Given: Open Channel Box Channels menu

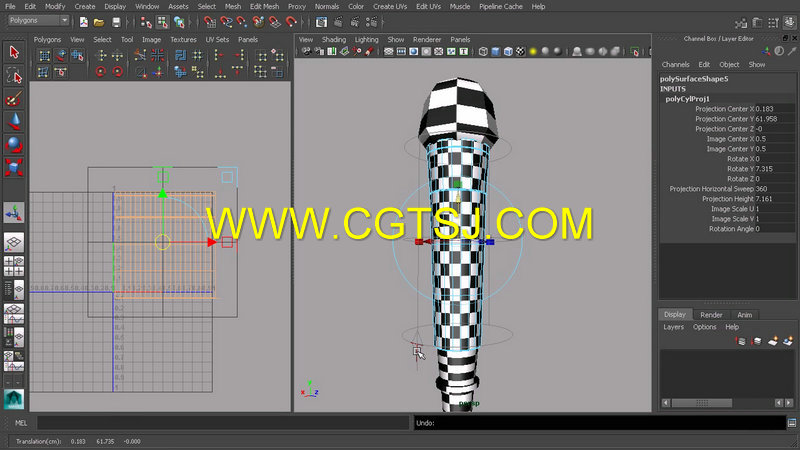Looking at the screenshot, I should tap(675, 65).
